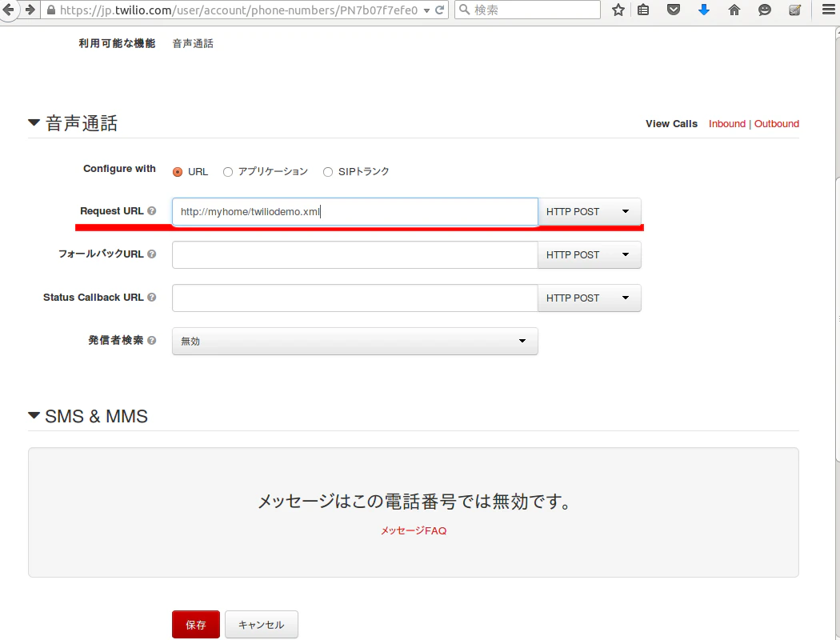Open the メッセージFAQ link
Image resolution: width=840 pixels, height=640 pixels.
coord(414,530)
